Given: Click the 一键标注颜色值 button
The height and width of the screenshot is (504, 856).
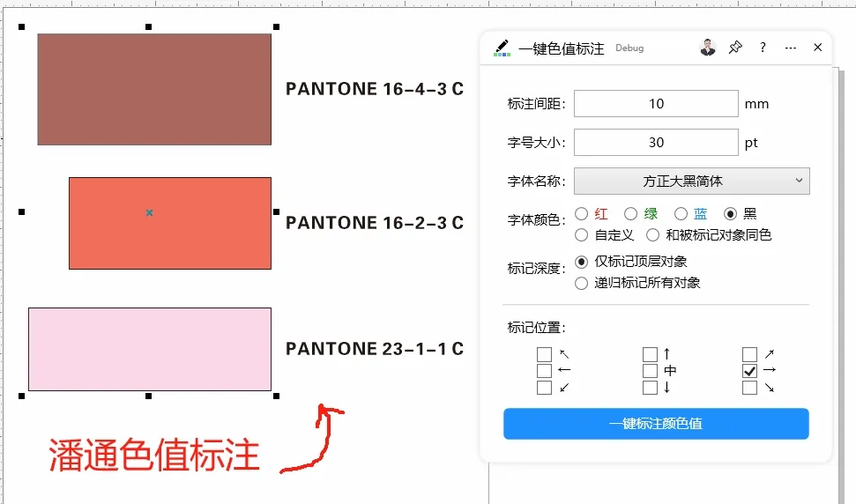Looking at the screenshot, I should (656, 424).
